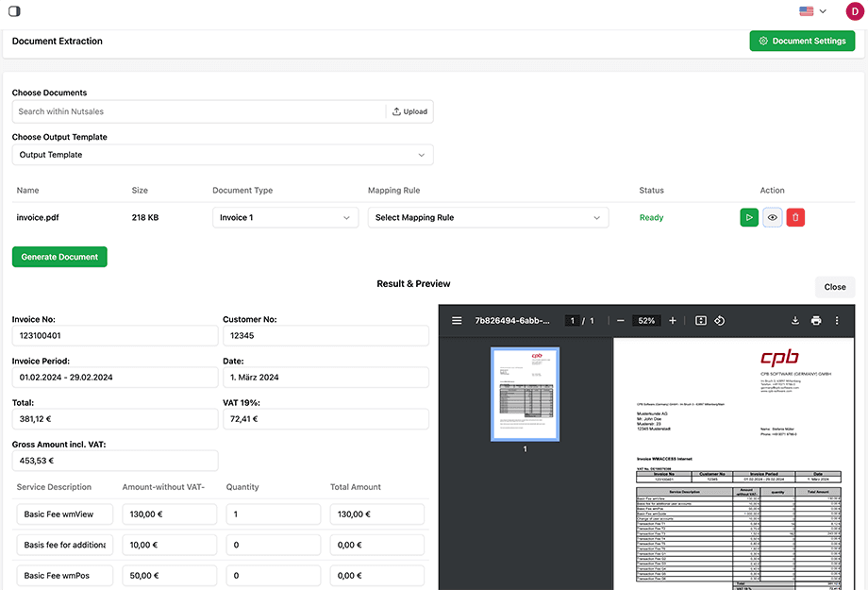
Task: Focus the Search within Nutsales field
Action: (199, 111)
